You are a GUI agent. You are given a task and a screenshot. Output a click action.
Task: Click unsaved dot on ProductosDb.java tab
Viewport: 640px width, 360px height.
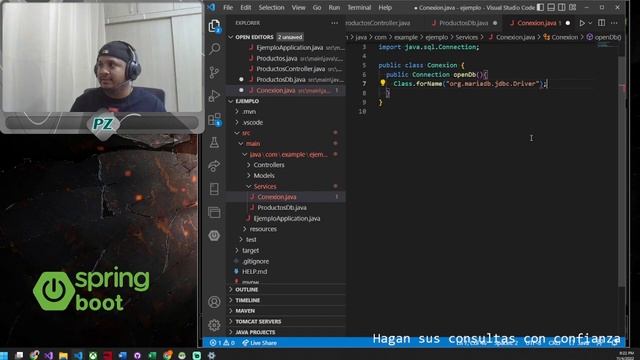tap(495, 23)
